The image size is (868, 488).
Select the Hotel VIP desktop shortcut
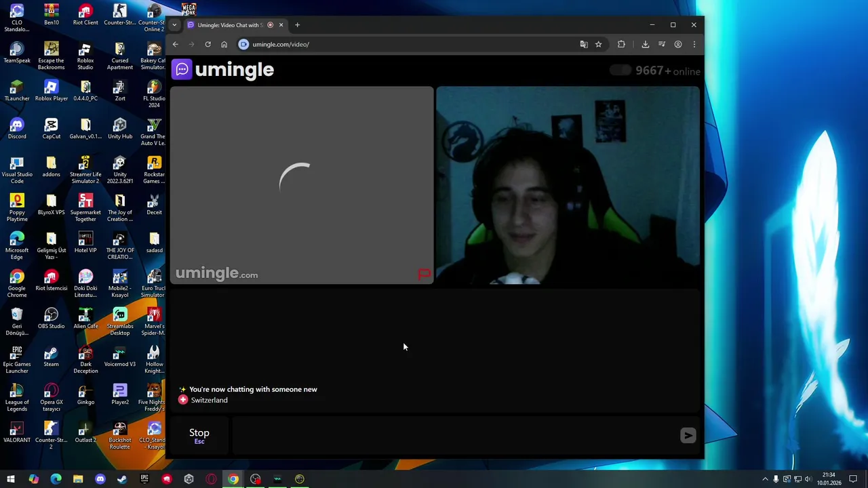click(85, 241)
